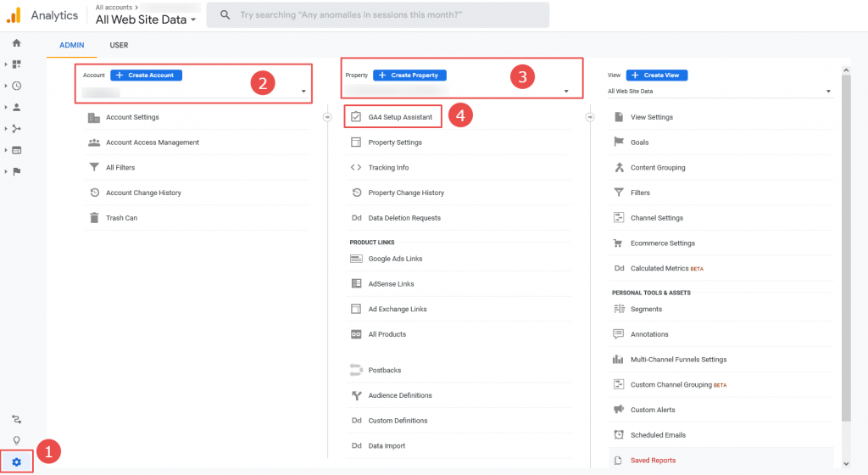The width and height of the screenshot is (868, 475).
Task: Switch to the ADMIN tab
Action: point(72,46)
